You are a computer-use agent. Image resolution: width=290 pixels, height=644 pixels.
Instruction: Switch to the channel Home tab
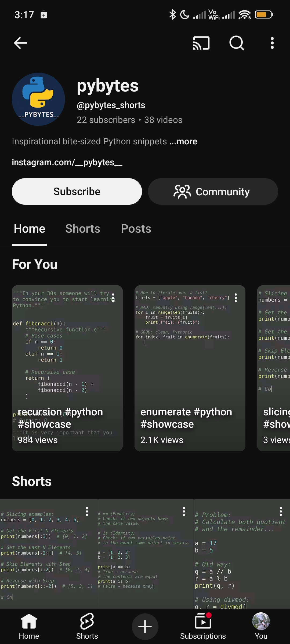[x=30, y=229]
